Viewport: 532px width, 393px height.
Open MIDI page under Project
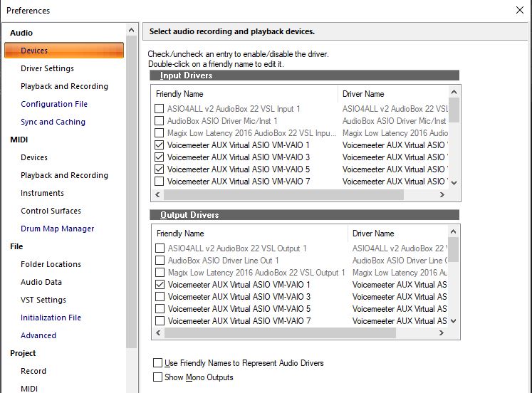pos(29,389)
